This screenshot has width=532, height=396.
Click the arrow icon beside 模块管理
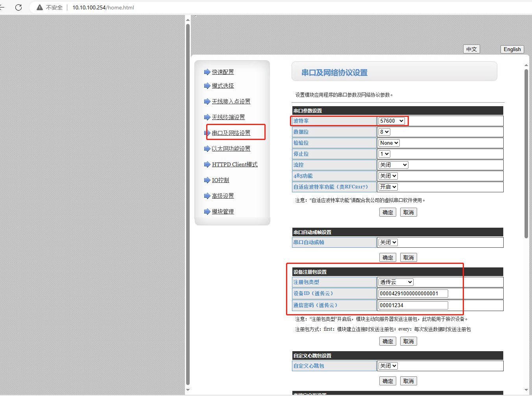[x=207, y=212]
